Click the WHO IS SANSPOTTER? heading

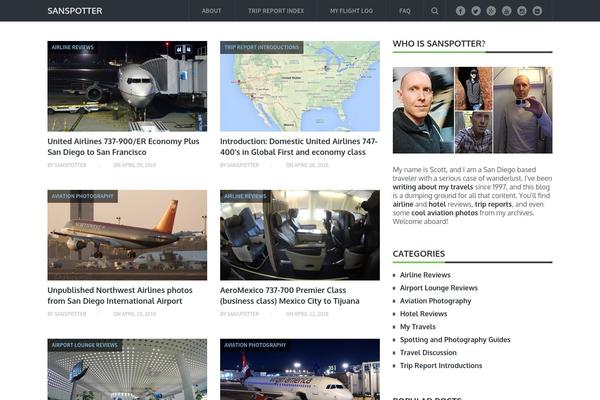pyautogui.click(x=439, y=44)
